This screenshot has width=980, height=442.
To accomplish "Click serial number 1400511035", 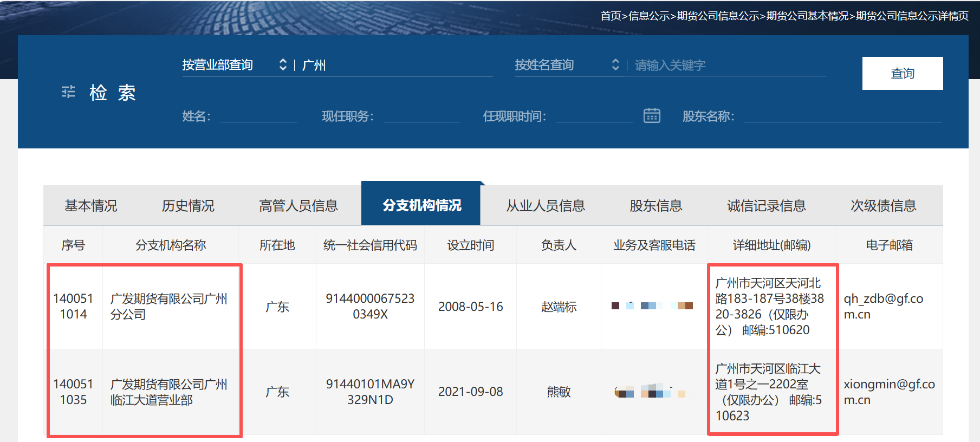I will [73, 392].
